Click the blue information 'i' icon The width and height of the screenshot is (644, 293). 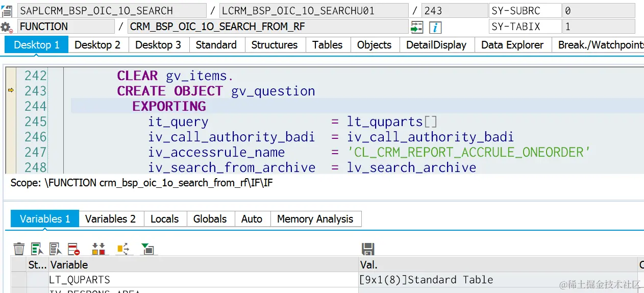click(435, 27)
